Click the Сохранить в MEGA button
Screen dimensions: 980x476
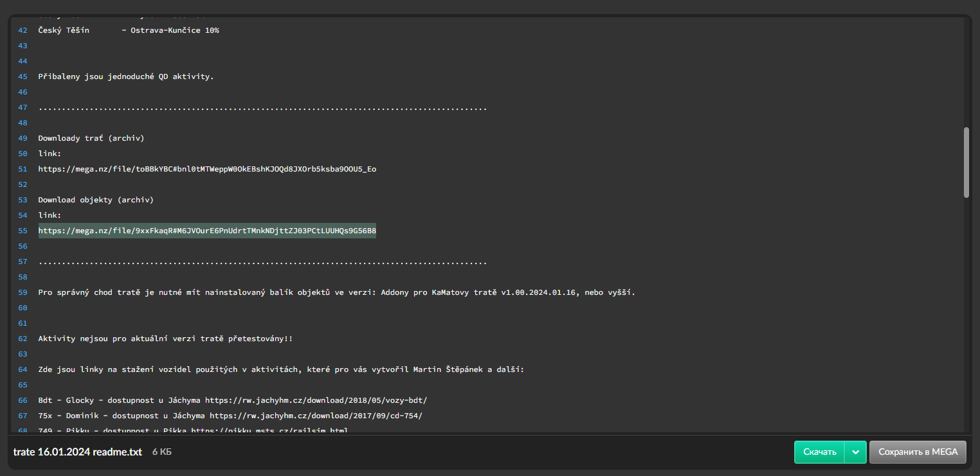(918, 452)
